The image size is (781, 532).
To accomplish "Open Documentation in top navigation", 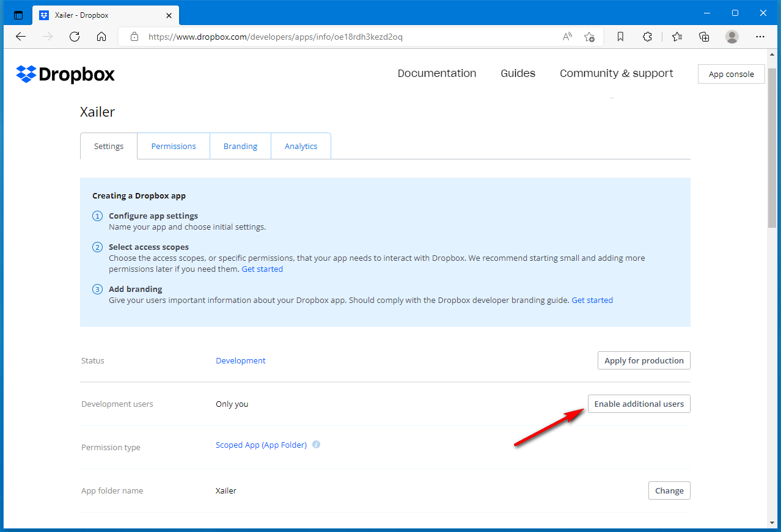I will point(437,73).
